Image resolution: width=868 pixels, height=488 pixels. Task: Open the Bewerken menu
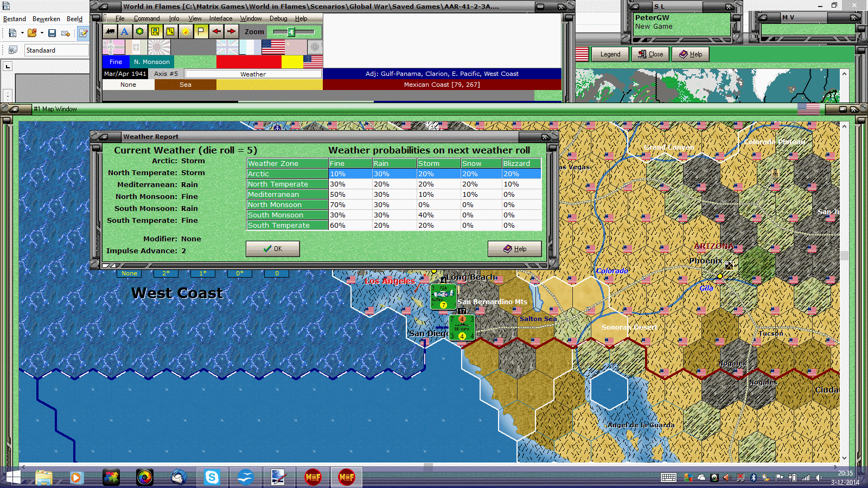[46, 19]
